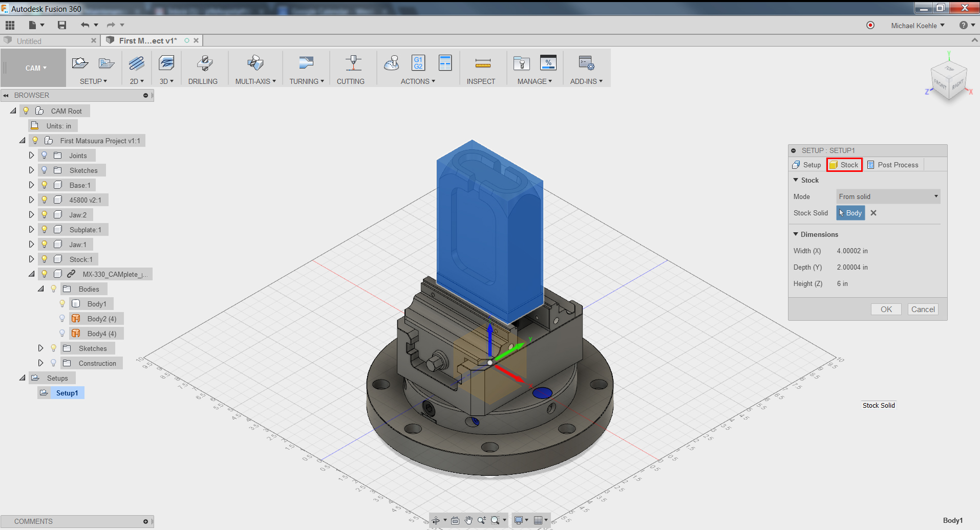This screenshot has width=980, height=530.
Task: Cancel the Setup dialog
Action: tap(923, 309)
